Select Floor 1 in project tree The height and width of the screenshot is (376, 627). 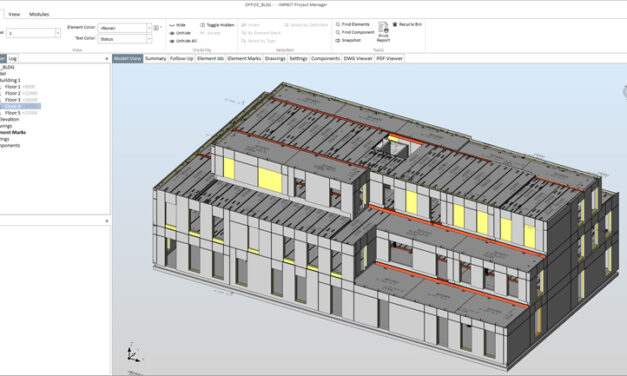coord(12,86)
